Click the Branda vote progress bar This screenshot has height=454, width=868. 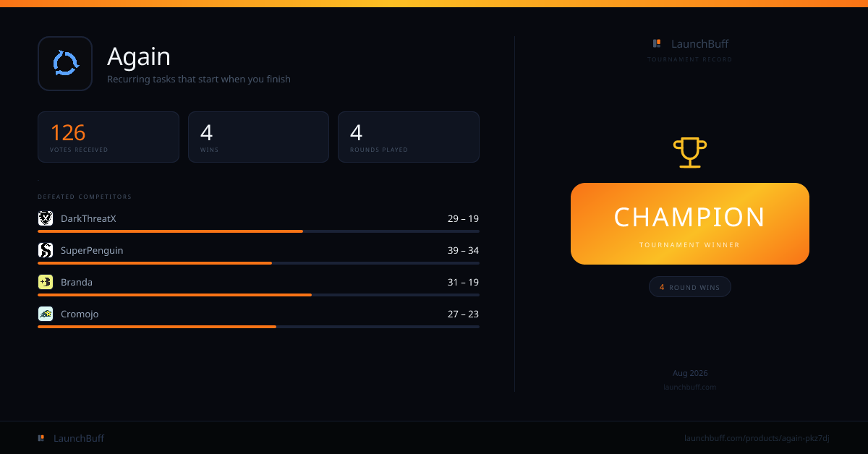click(x=258, y=295)
